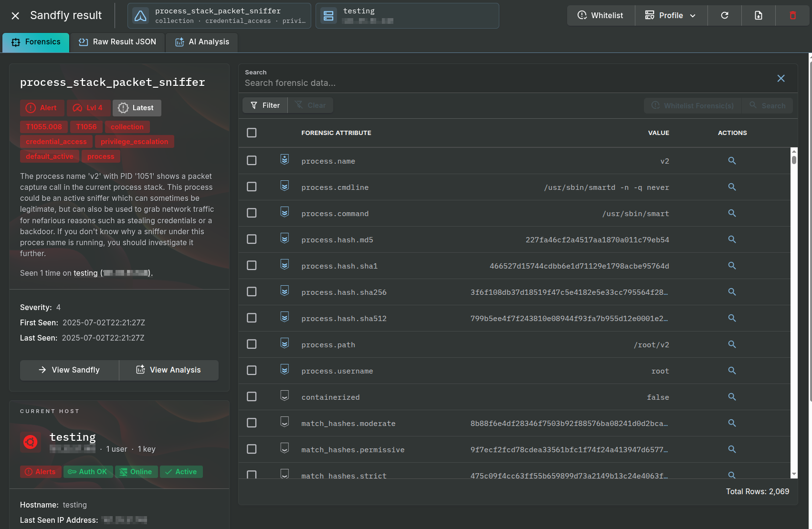The image size is (812, 529).
Task: Click search icon for match_hashes.moderate row
Action: coord(732,423)
